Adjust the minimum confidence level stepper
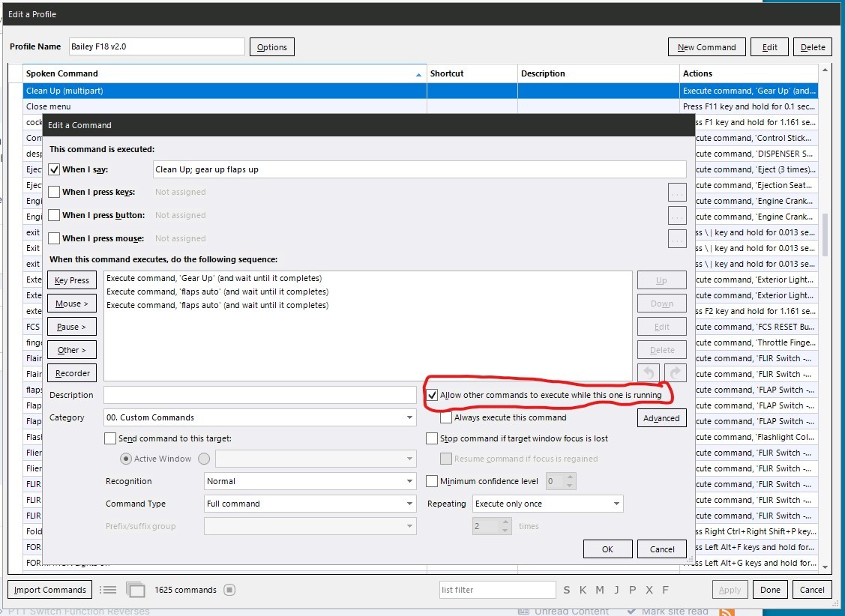845x616 pixels. (x=570, y=481)
